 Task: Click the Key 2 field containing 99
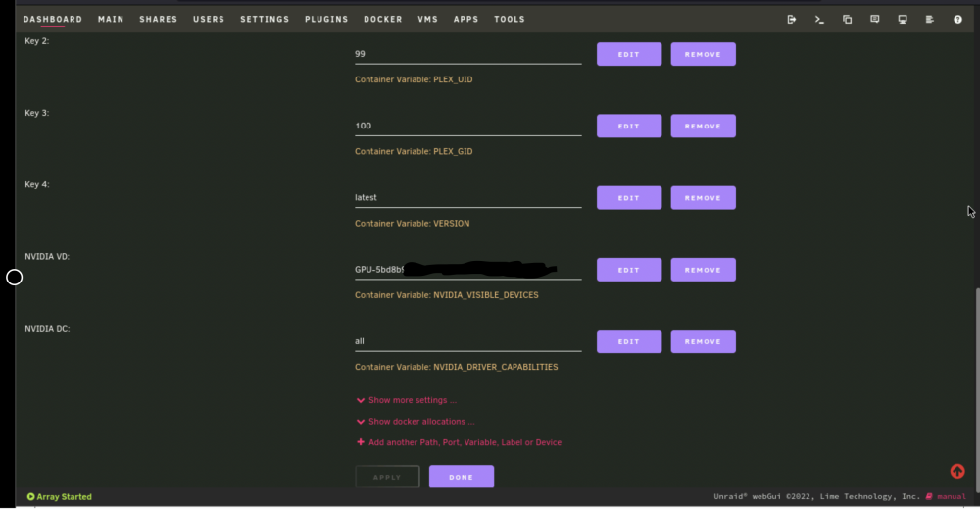coord(468,55)
